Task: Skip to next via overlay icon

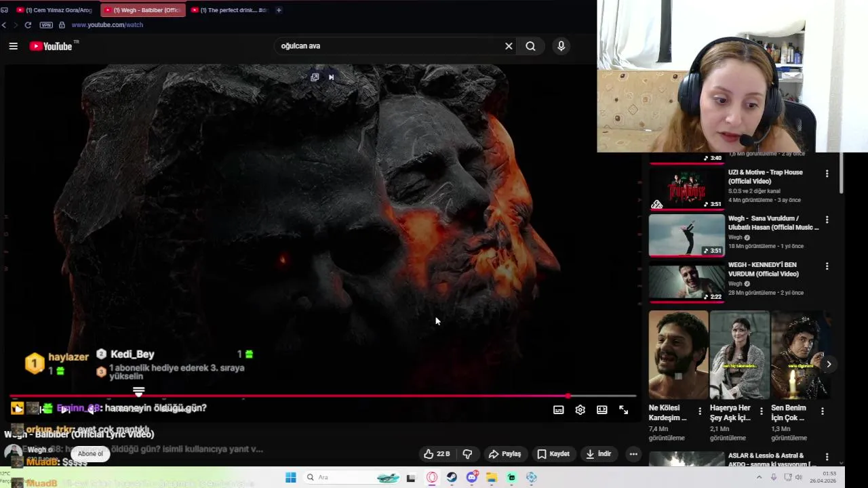Action: (x=331, y=77)
